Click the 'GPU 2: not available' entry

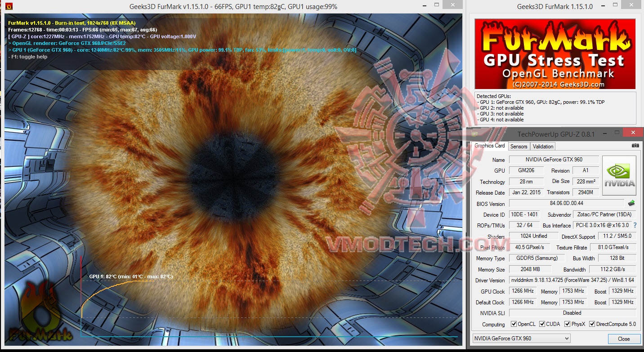[x=500, y=108]
